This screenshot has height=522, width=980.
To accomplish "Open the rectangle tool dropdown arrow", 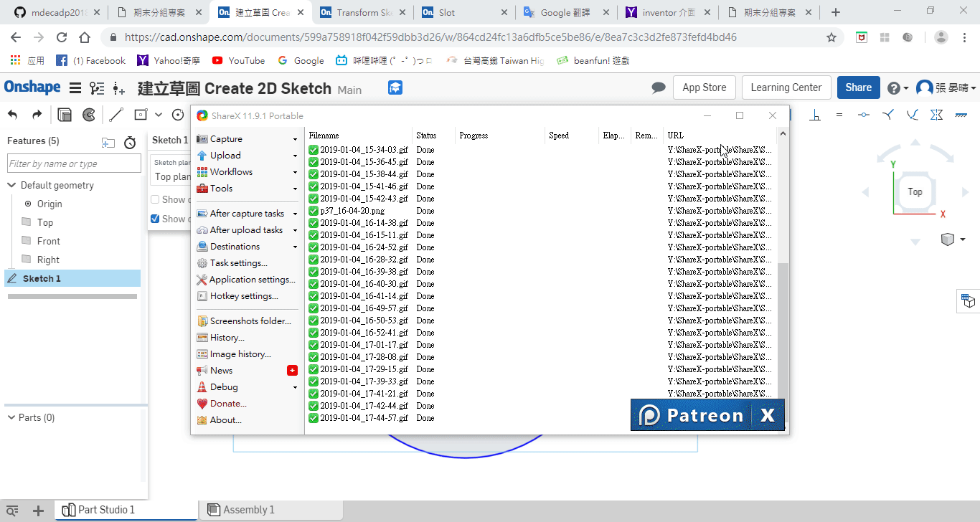I will [x=159, y=115].
